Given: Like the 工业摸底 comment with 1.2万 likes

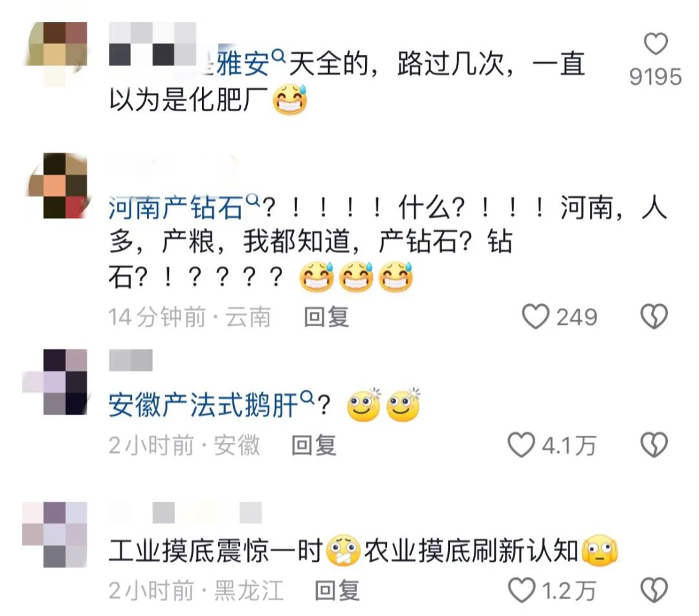Looking at the screenshot, I should pyautogui.click(x=522, y=590).
